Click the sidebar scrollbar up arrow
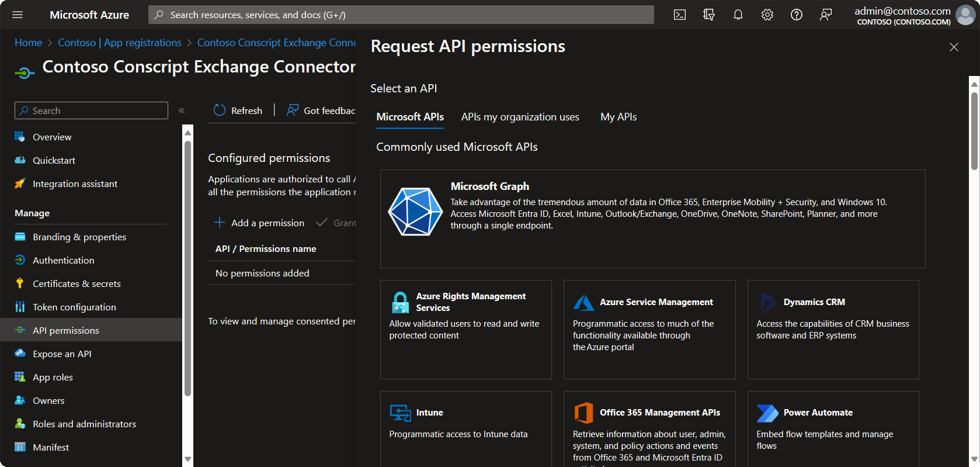Viewport: 980px width, 467px height. [x=187, y=133]
